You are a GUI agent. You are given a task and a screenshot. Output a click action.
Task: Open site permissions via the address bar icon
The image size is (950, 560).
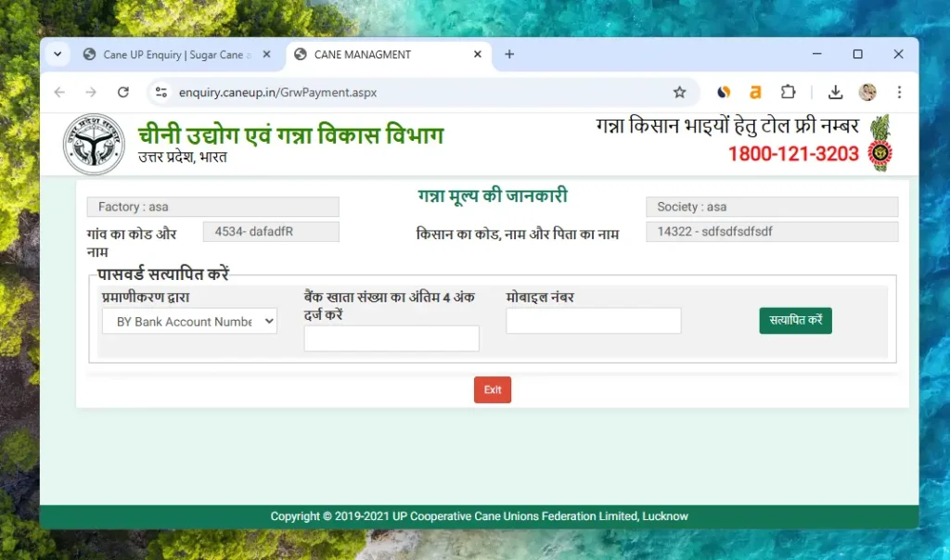[160, 92]
